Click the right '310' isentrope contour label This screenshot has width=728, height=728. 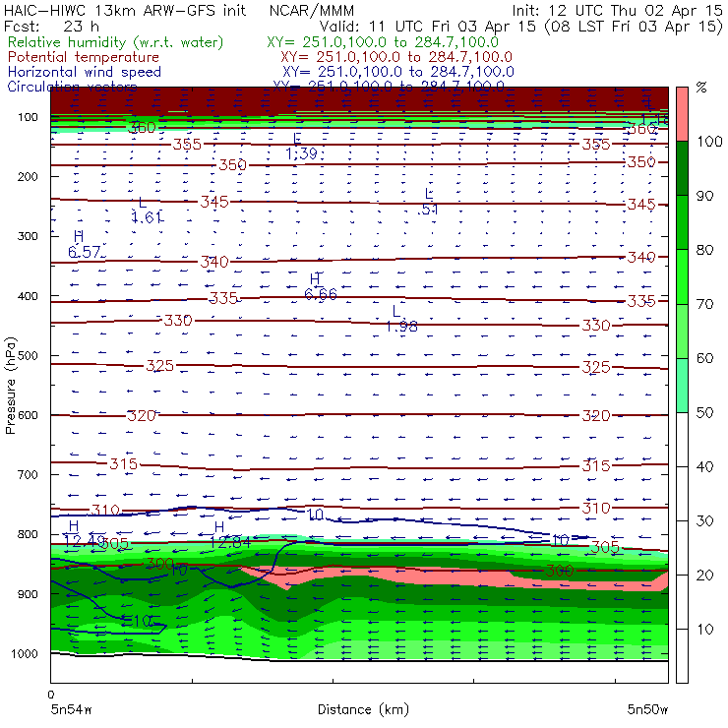click(596, 509)
